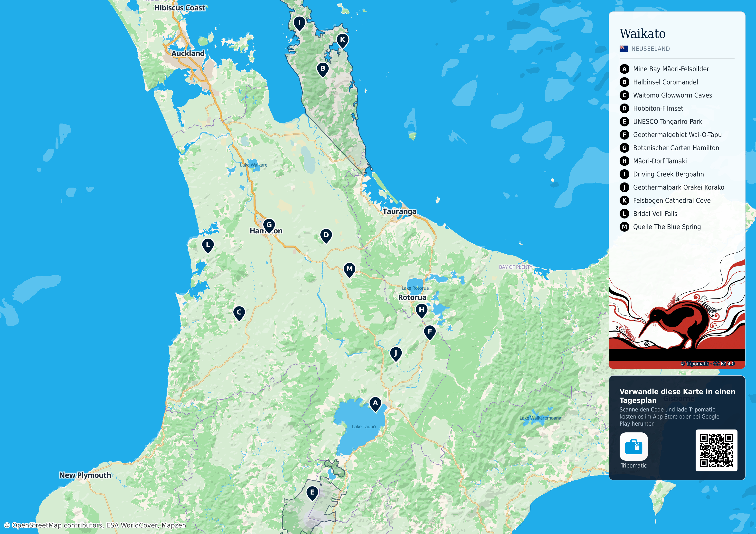Open the OpenStreetMap contributors attribution
This screenshot has width=756, height=534.
(x=95, y=525)
